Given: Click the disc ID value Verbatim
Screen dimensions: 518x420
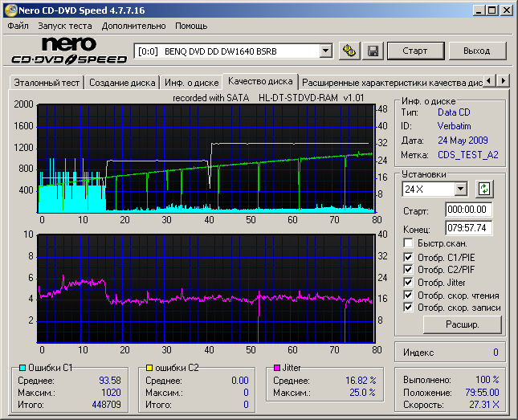Looking at the screenshot, I should click(x=454, y=126).
